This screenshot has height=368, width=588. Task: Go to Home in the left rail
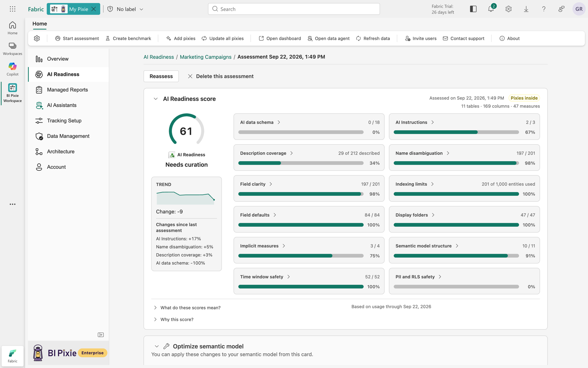[x=12, y=28]
